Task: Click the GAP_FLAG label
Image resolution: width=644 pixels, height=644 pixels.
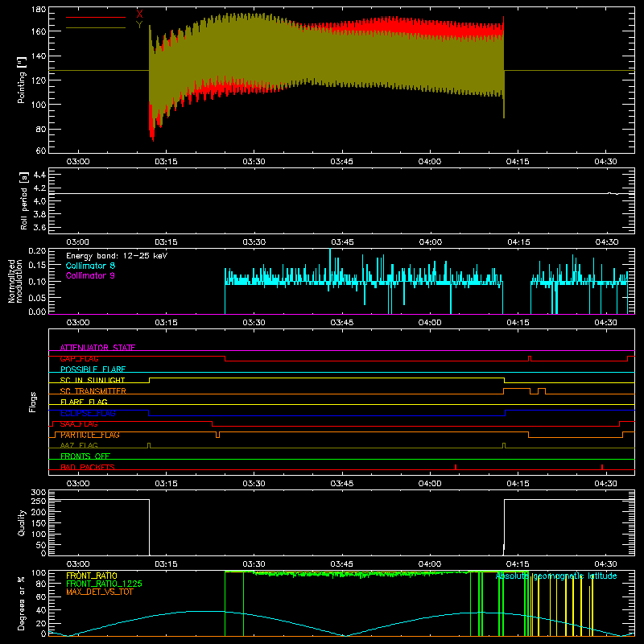Action: pyautogui.click(x=79, y=358)
